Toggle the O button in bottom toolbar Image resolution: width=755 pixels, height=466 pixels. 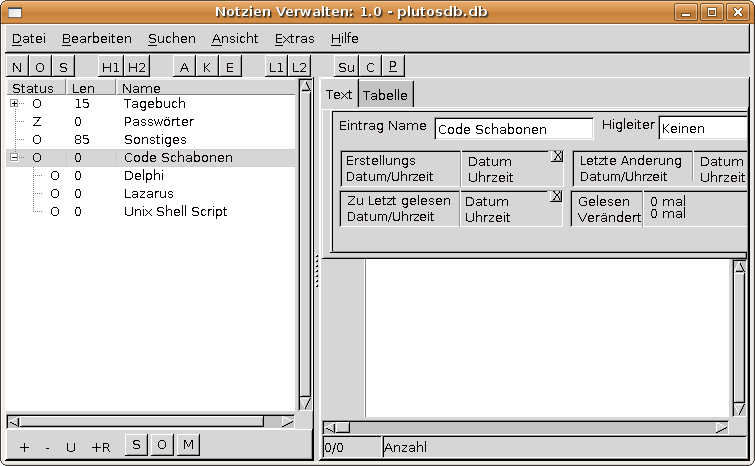click(162, 445)
